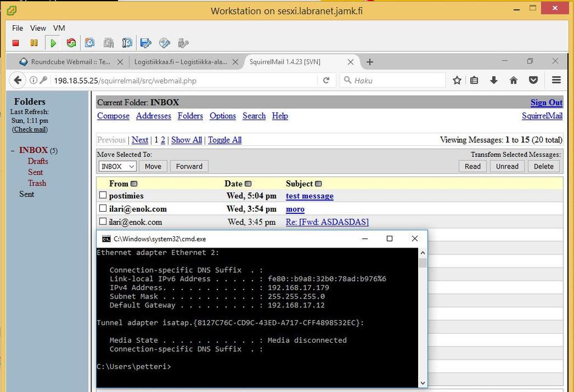The height and width of the screenshot is (392, 574).
Task: Click the yellow Suspend VM icon
Action: coord(34,43)
